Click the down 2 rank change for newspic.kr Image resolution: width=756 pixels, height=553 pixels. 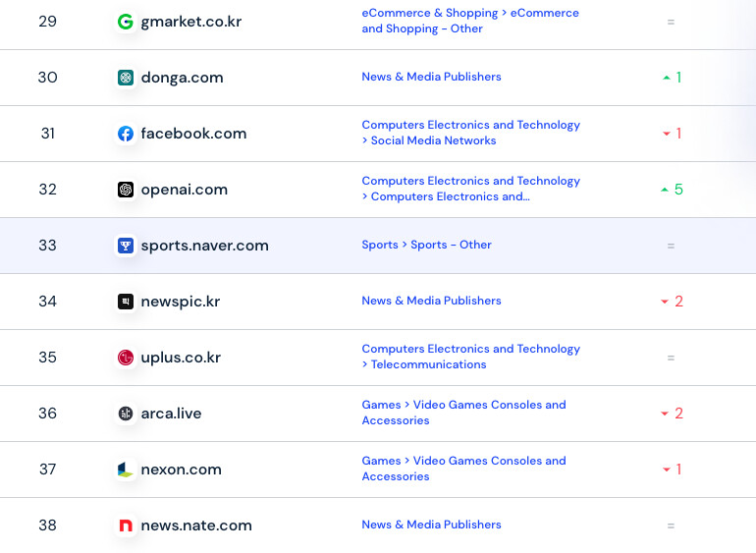672,302
